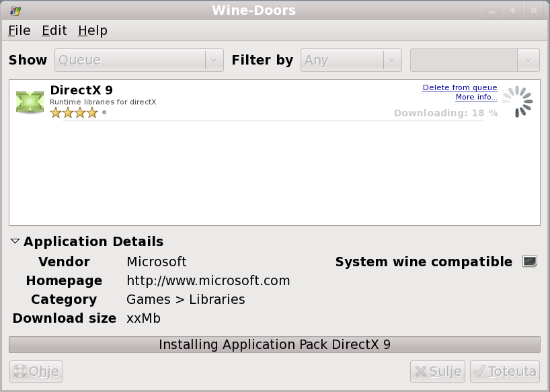Open the Edit menu

coord(54,30)
